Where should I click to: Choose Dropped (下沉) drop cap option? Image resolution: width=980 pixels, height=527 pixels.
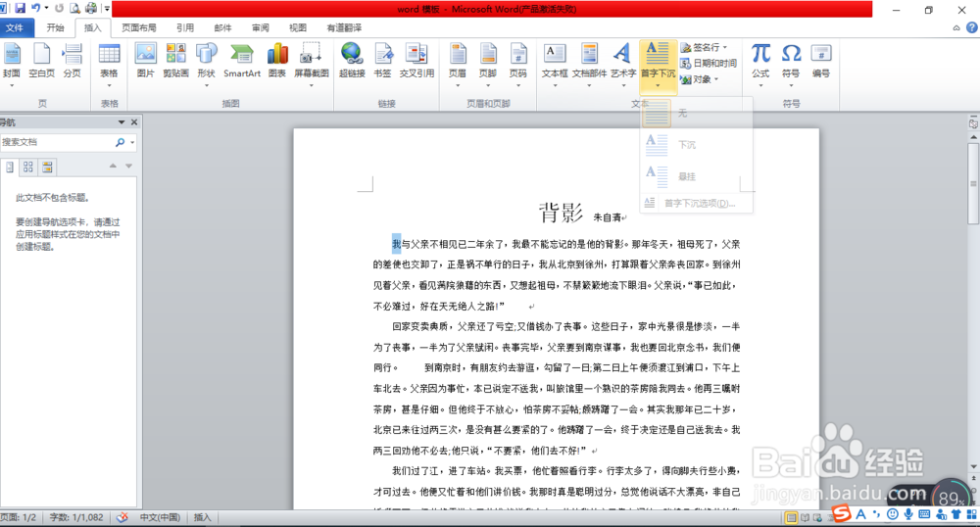(x=696, y=145)
